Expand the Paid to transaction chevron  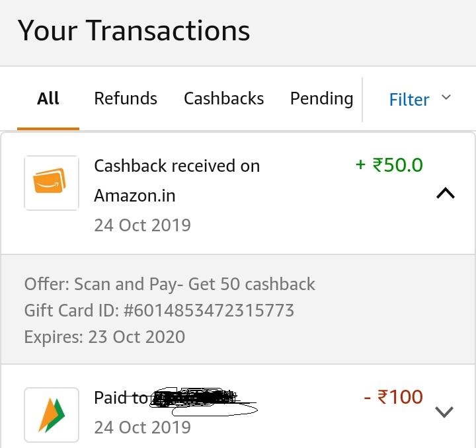point(444,412)
